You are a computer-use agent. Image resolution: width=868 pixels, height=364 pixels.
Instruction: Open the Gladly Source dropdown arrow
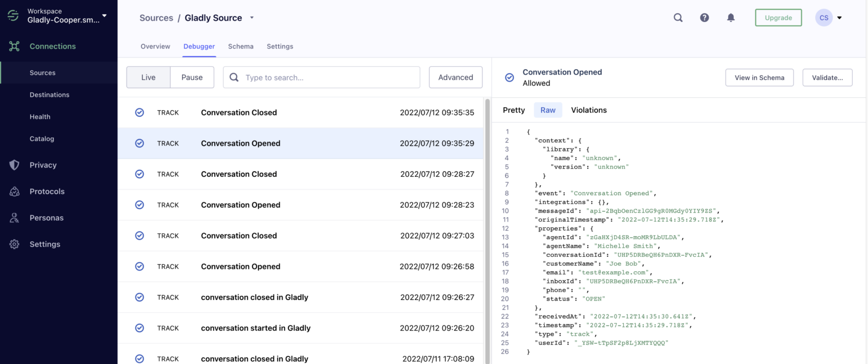click(x=252, y=18)
